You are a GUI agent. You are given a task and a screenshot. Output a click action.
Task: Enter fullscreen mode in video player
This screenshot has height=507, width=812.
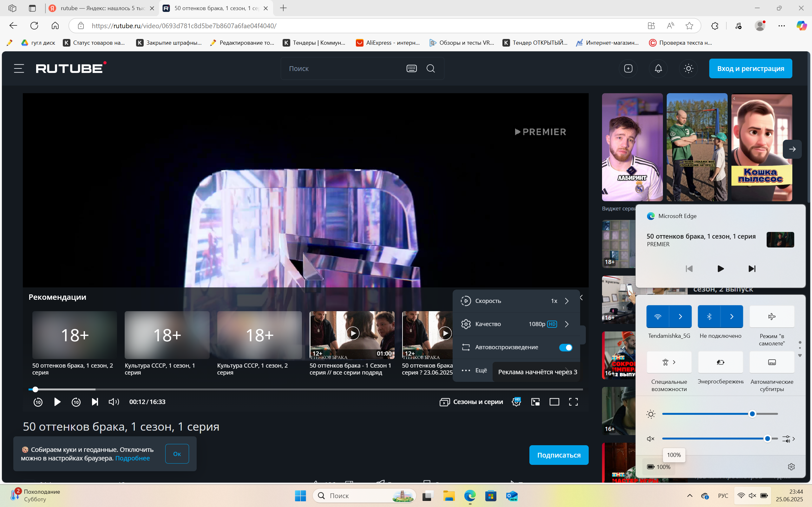[x=573, y=402]
